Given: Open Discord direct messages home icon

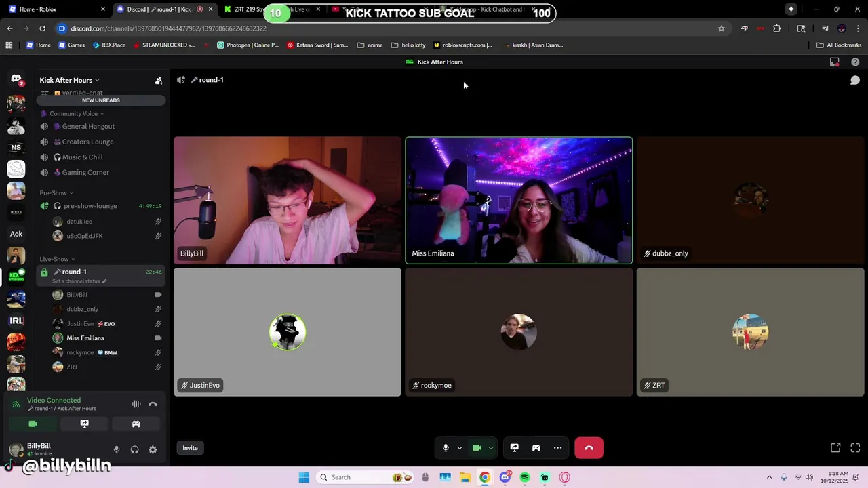Looking at the screenshot, I should (x=16, y=79).
